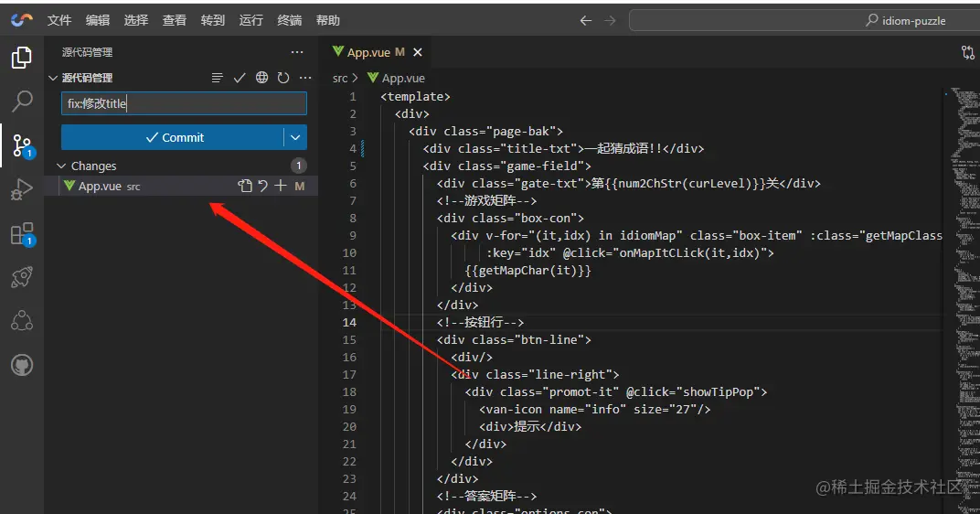Discard changes for App.vue
Image resolution: width=980 pixels, height=514 pixels.
coord(263,186)
